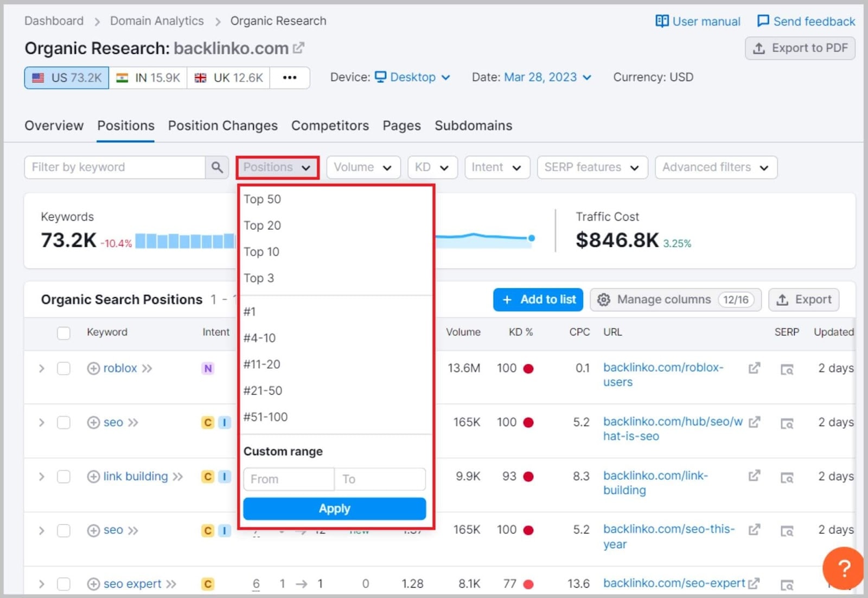Open the orange help question mark bubble

coord(844,568)
